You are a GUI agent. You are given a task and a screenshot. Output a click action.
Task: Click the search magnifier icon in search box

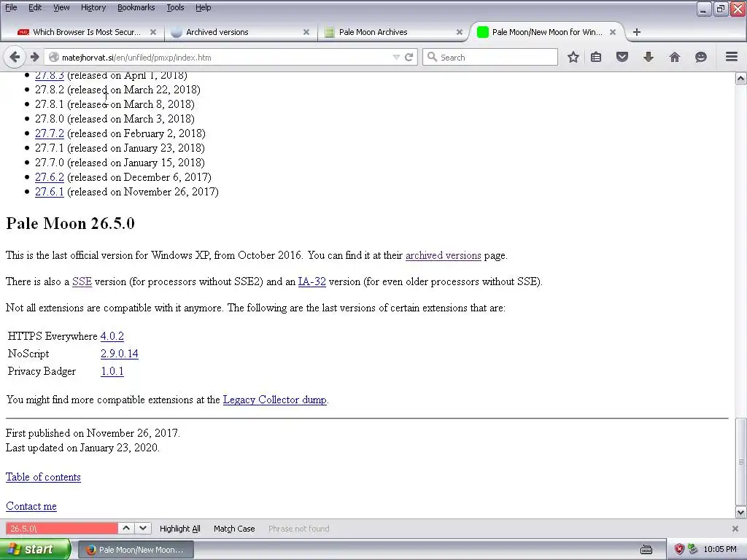point(432,57)
